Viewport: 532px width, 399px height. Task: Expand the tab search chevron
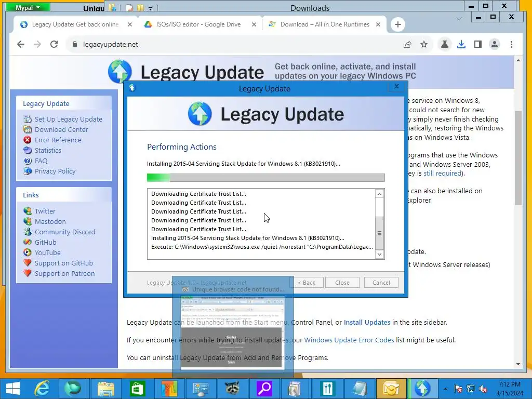[459, 19]
